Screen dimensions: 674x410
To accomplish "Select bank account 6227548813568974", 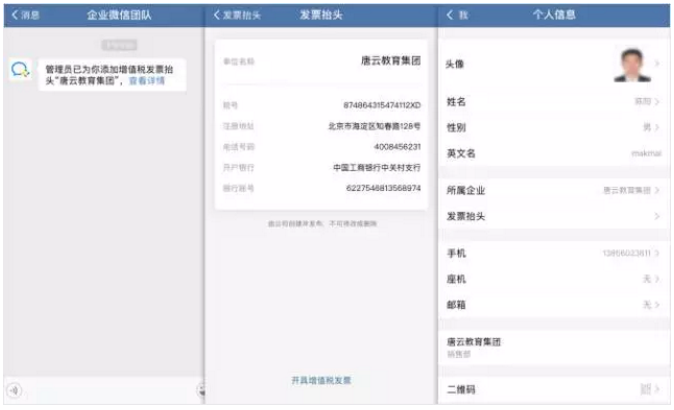I will coord(383,188).
